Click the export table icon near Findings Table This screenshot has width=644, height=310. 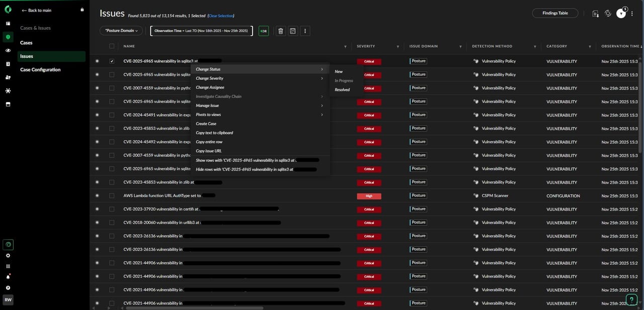[x=595, y=14]
